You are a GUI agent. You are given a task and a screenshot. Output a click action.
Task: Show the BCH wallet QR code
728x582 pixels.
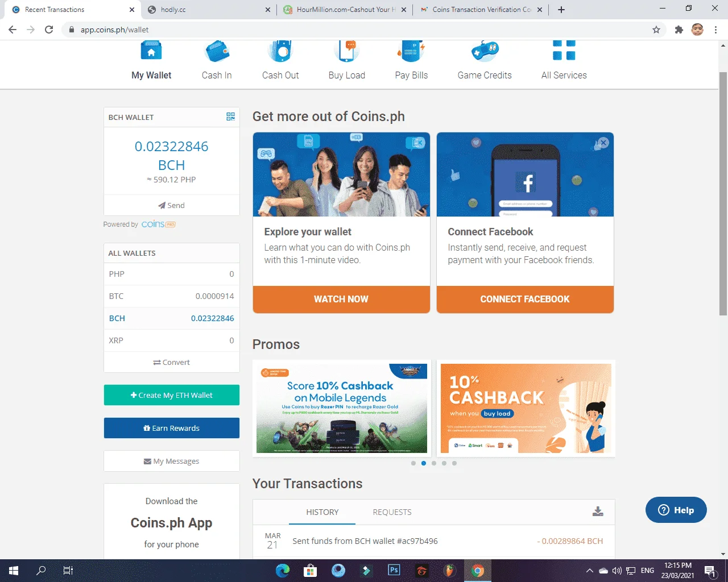pyautogui.click(x=230, y=117)
